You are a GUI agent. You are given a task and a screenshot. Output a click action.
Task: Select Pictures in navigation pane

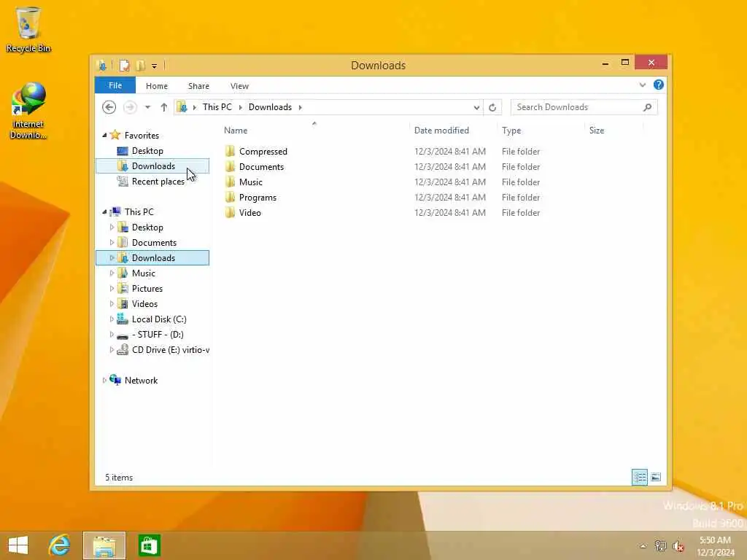pos(147,289)
